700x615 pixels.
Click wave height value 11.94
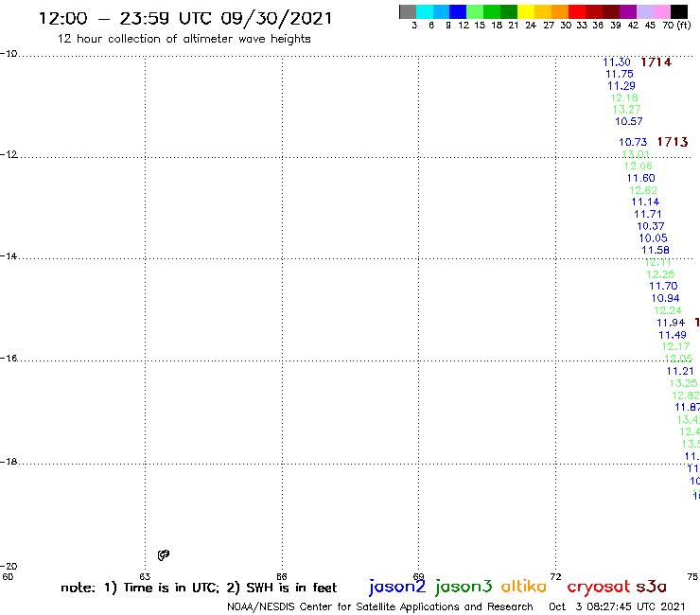tap(671, 323)
